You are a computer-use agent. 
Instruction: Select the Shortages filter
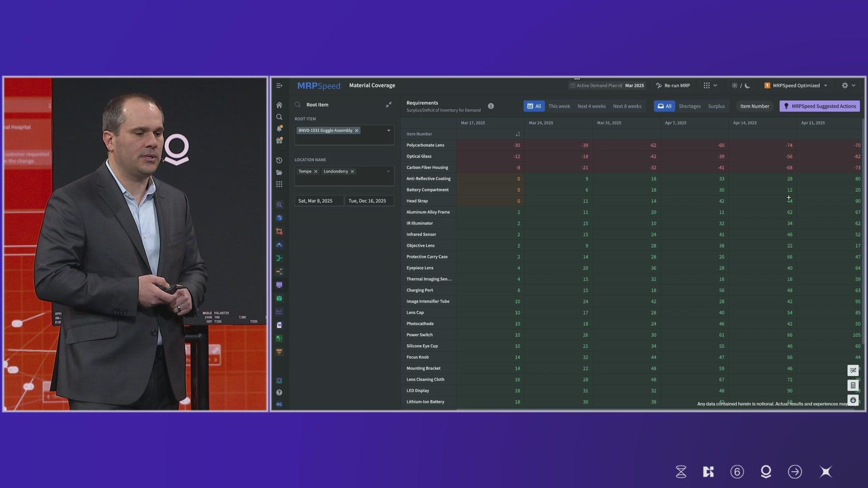[x=689, y=106]
